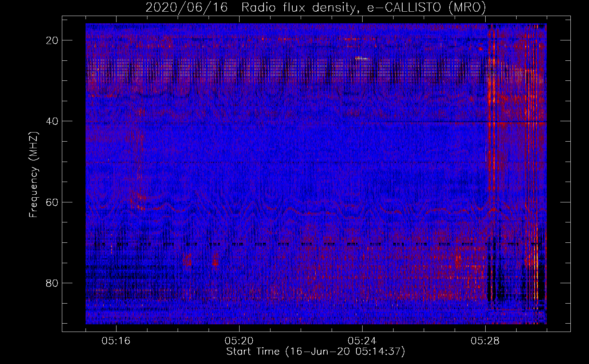Click the 20 MHz frequency tick label
The width and height of the screenshot is (589, 364).
52,40
